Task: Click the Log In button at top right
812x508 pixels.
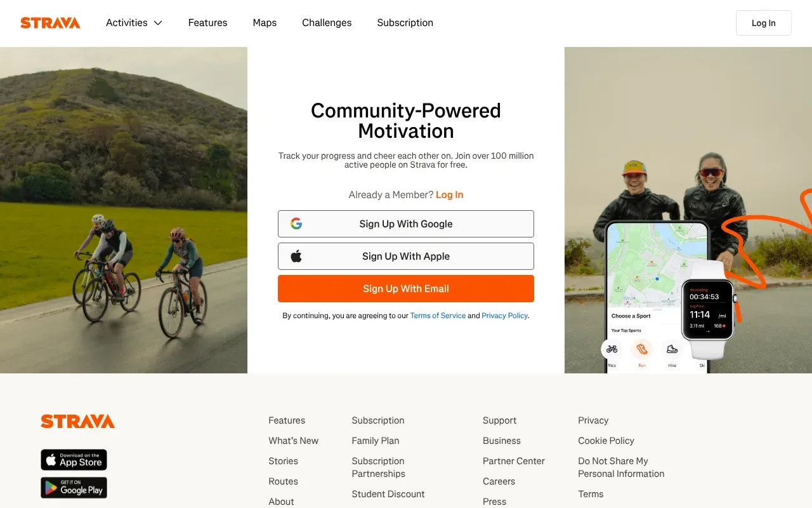Action: point(763,23)
